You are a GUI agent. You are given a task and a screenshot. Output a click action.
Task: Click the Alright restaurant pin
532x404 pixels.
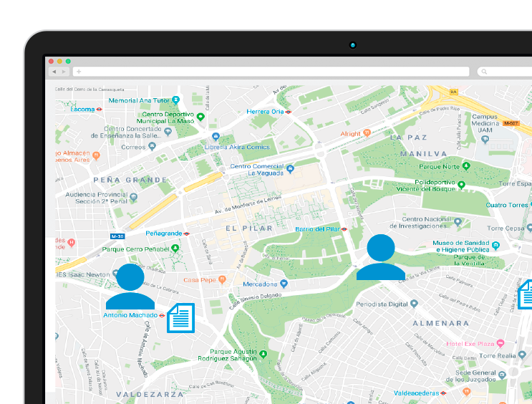click(367, 133)
